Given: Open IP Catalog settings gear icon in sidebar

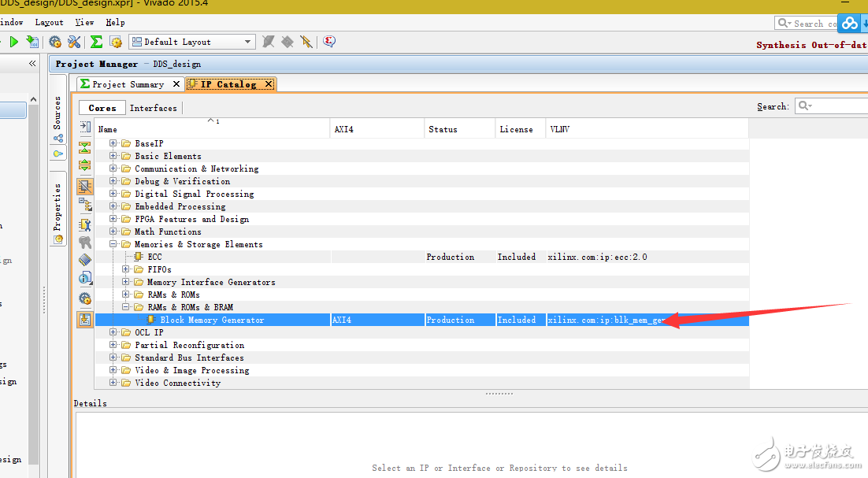Looking at the screenshot, I should tap(84, 298).
